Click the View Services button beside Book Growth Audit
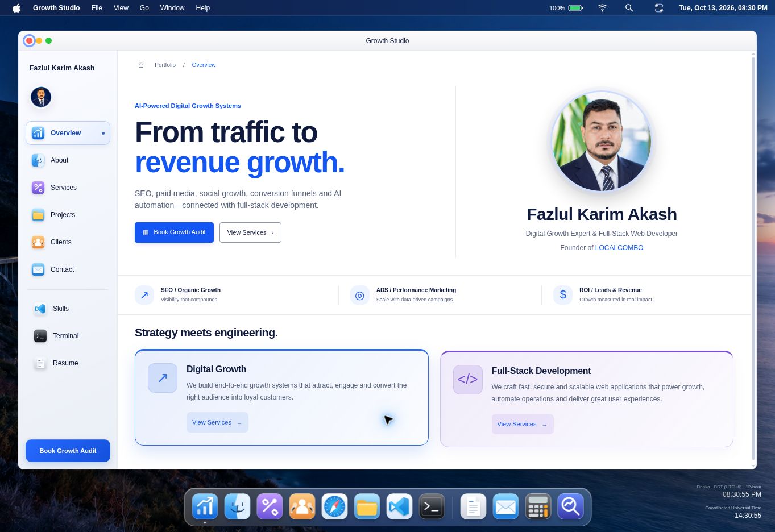 point(250,232)
